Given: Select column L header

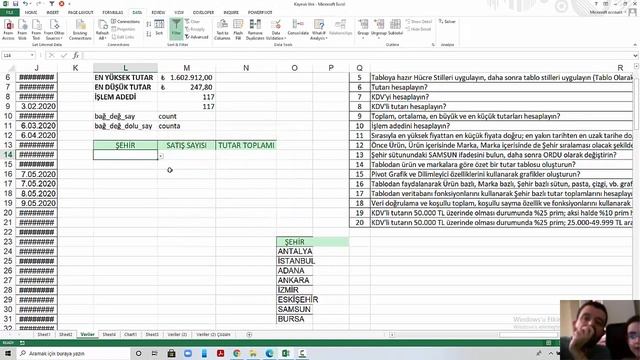Looking at the screenshot, I should click(x=125, y=68).
